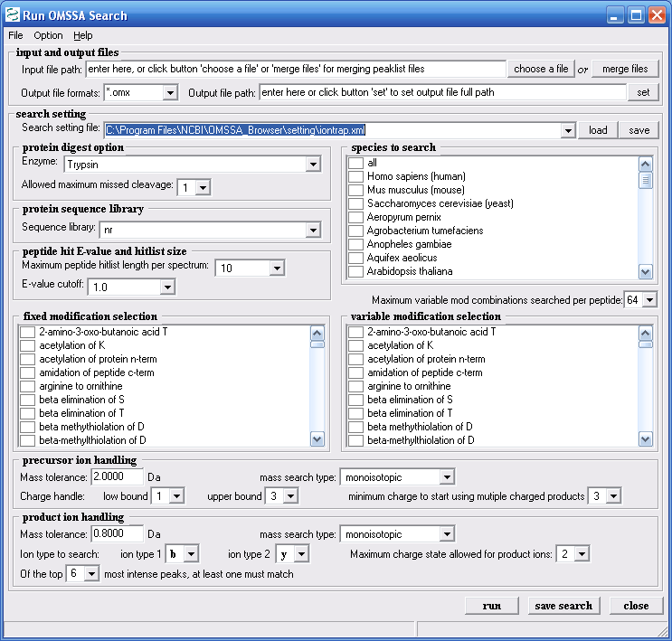Click the 'save search' button
The image size is (672, 641).
click(563, 606)
